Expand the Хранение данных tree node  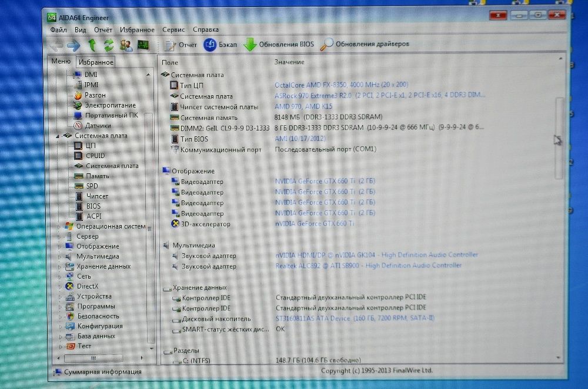tap(59, 267)
